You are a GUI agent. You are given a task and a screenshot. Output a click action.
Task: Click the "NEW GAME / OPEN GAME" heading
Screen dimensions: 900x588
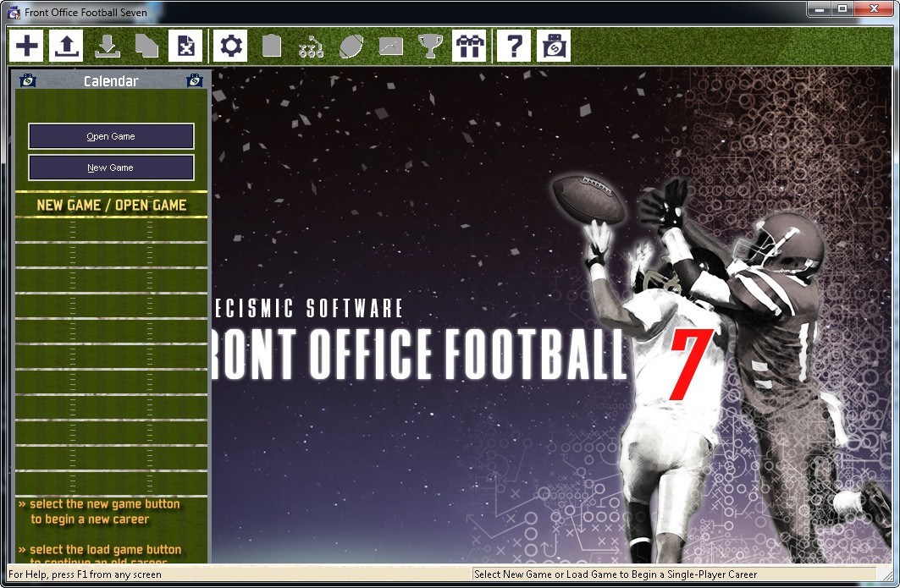112,205
